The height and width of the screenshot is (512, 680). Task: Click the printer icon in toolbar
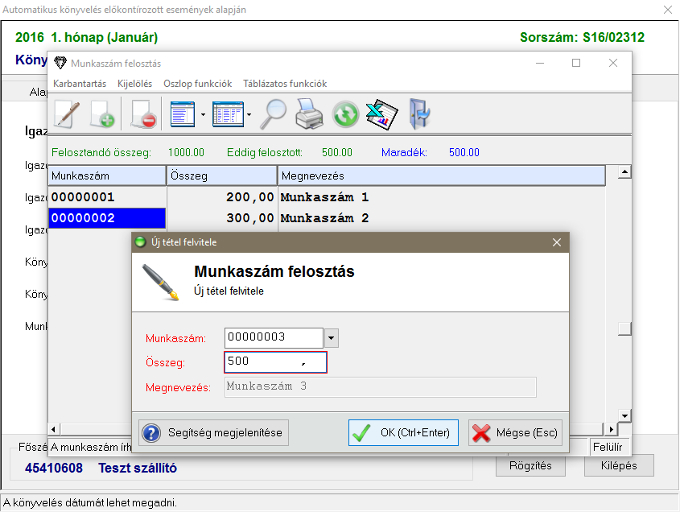tap(310, 115)
